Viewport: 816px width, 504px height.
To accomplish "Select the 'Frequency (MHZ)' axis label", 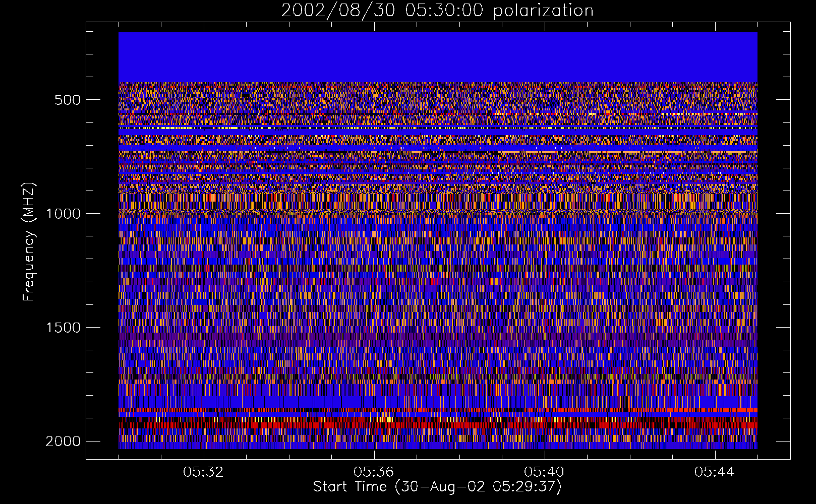I will pos(29,242).
